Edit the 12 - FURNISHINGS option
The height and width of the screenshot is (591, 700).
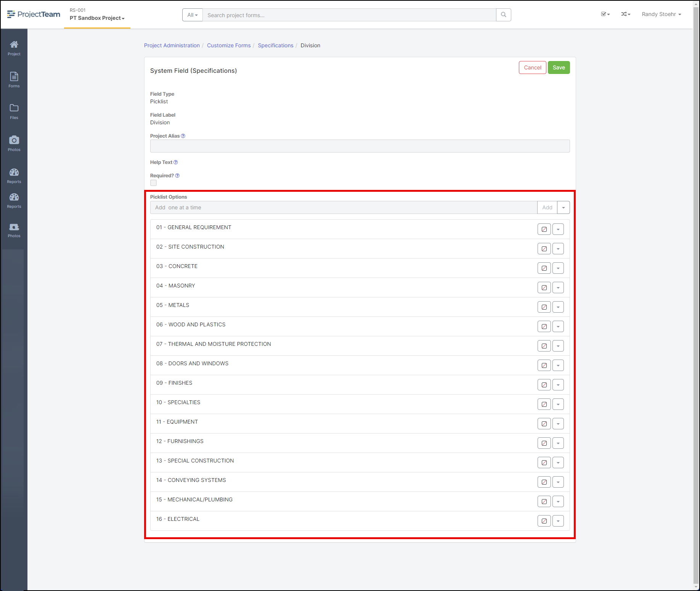tap(544, 443)
